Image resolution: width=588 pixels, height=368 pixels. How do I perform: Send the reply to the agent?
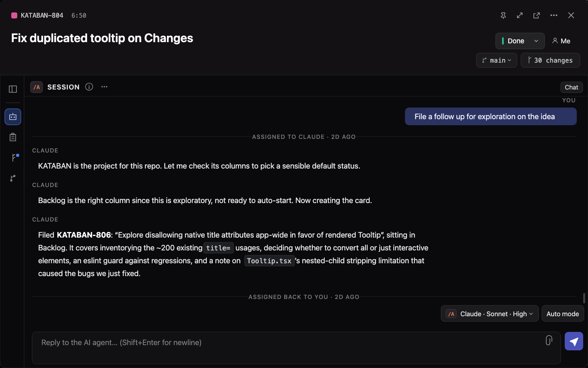[574, 341]
